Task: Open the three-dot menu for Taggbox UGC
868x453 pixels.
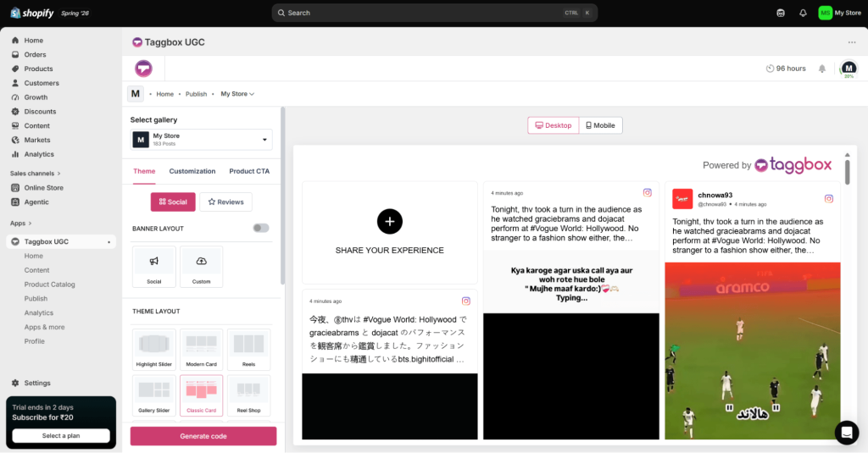Action: (x=851, y=42)
